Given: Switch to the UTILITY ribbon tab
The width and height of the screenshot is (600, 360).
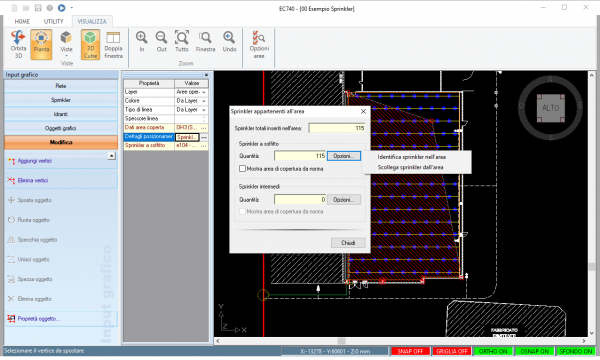Looking at the screenshot, I should click(53, 21).
